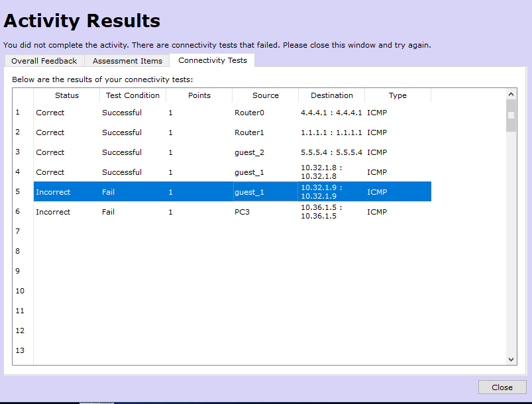Click destination 10.32.1.8 cell
The height and width of the screenshot is (404, 532).
(x=331, y=172)
